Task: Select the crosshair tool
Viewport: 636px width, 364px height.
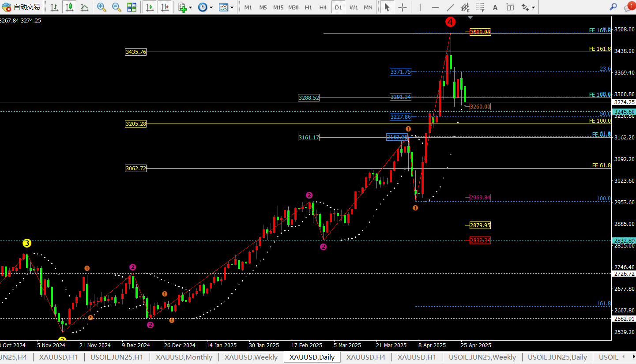Action: [x=403, y=7]
